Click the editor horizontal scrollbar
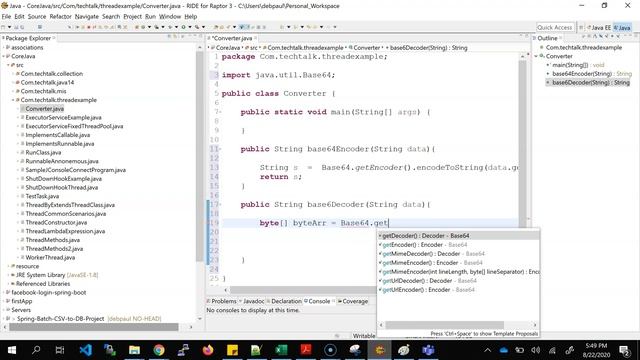This screenshot has width=640, height=360. (x=302, y=290)
